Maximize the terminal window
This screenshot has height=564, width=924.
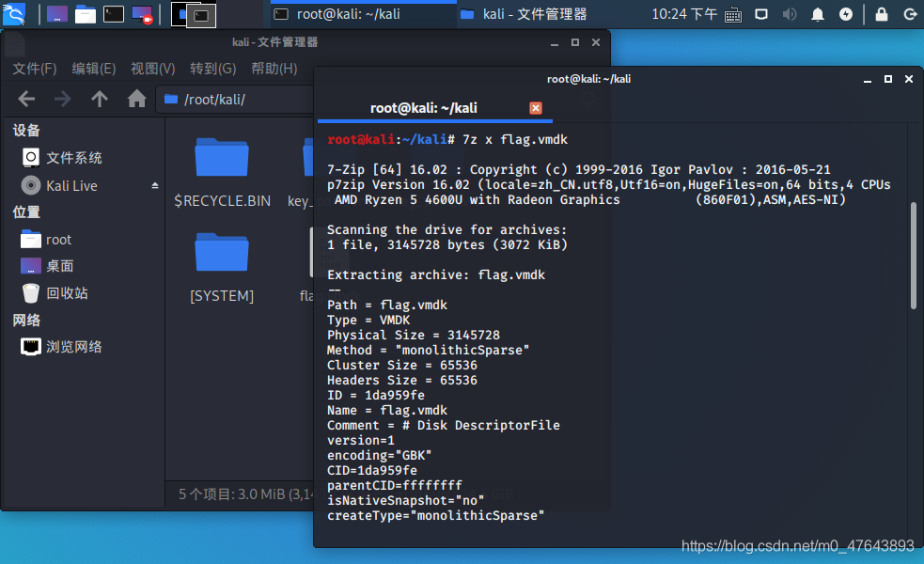tap(888, 79)
